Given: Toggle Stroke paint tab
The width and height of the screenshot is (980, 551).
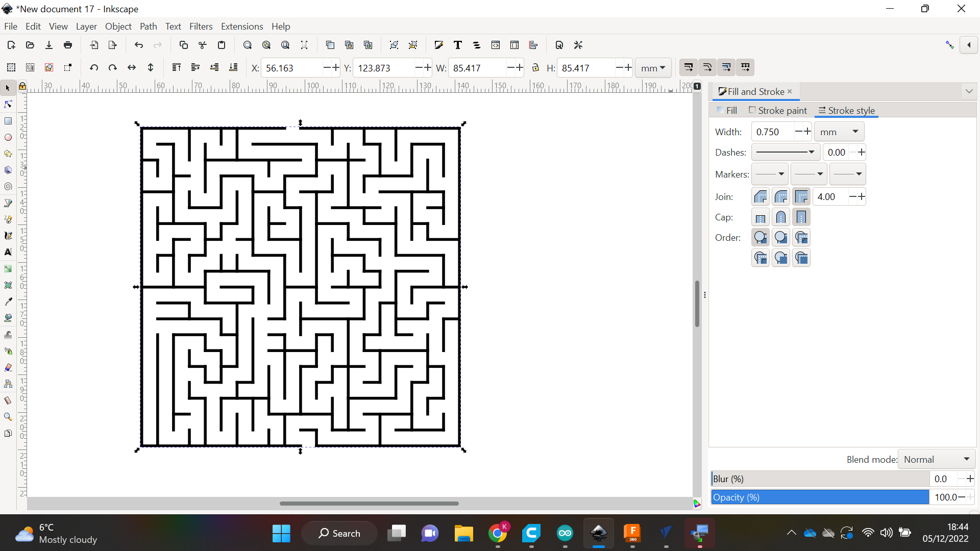Looking at the screenshot, I should [777, 110].
